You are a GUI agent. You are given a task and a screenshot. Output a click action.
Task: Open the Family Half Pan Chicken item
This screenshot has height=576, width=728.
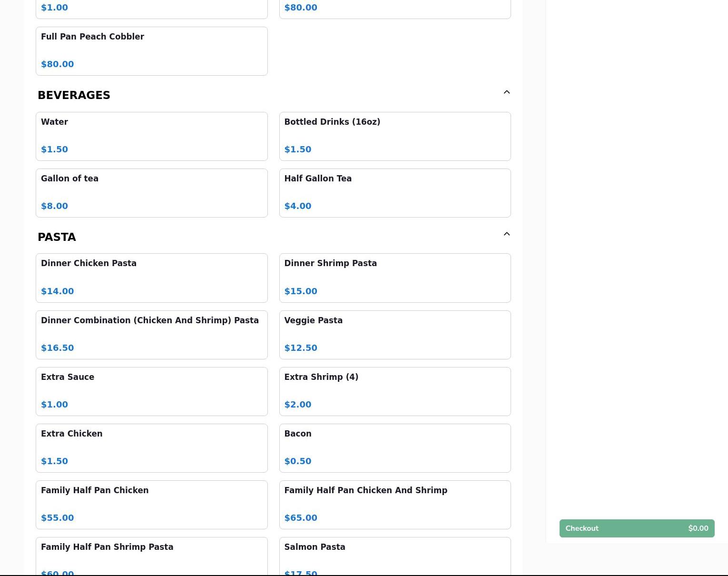(151, 505)
